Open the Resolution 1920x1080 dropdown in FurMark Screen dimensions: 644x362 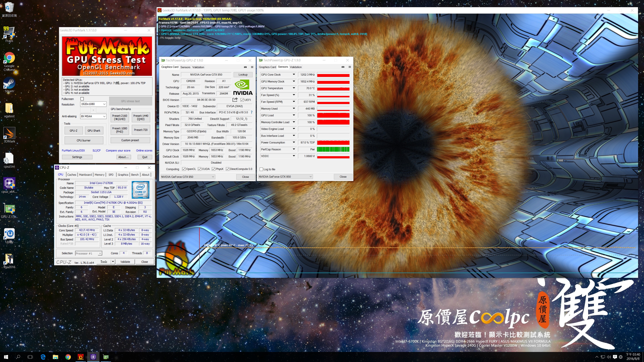pyautogui.click(x=93, y=104)
